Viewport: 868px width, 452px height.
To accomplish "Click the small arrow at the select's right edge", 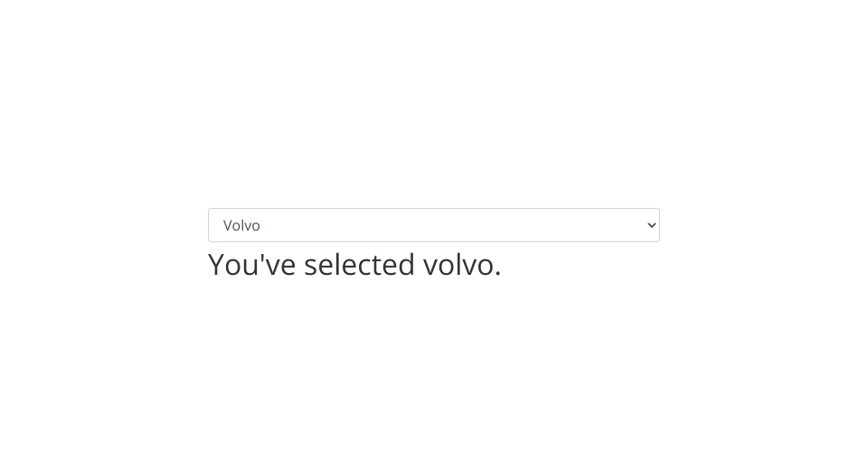I will click(x=652, y=225).
